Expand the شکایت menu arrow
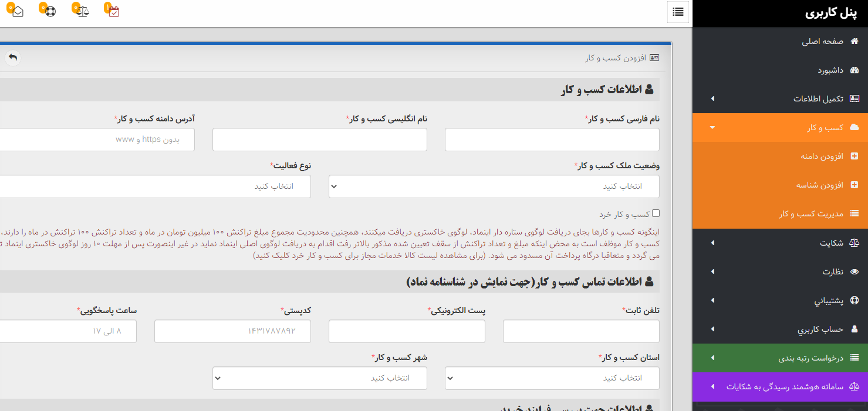Viewport: 868px width, 411px height. (712, 243)
